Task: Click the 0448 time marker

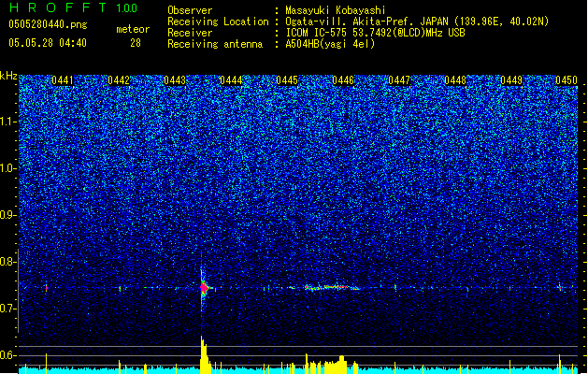Action: (x=455, y=80)
